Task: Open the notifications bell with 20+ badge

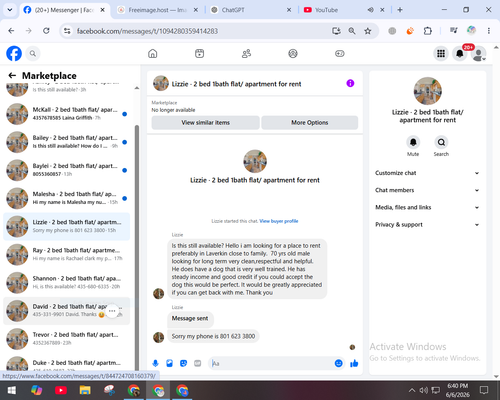Action: [x=460, y=54]
